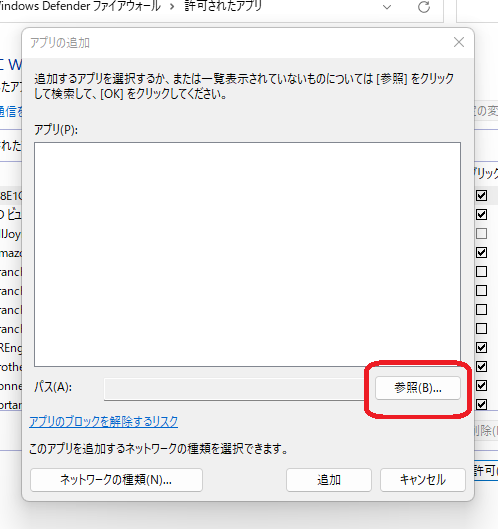Open アプリのブロックを解除するリスク link
Viewport: 498px width, 529px height.
104,422
